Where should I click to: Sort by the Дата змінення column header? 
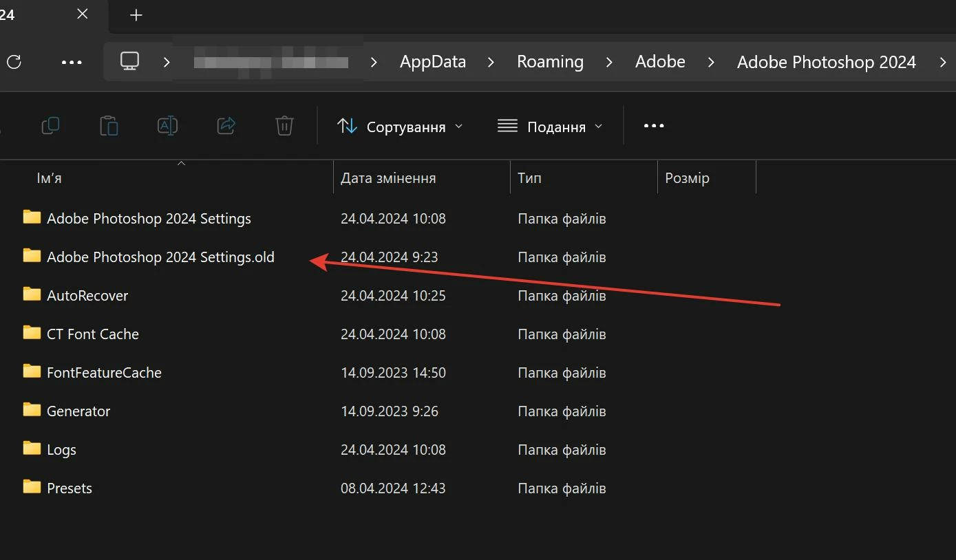422,178
